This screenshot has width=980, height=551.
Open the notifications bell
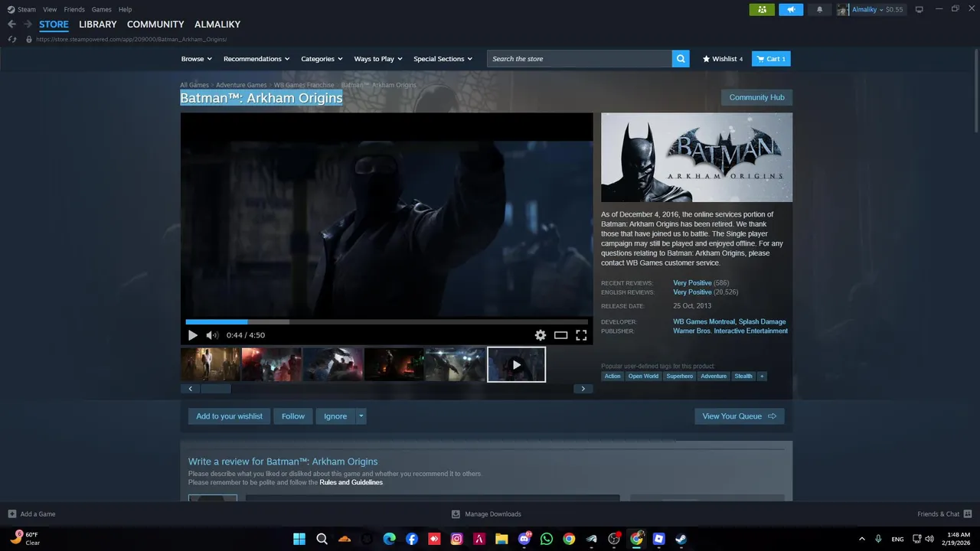click(819, 9)
